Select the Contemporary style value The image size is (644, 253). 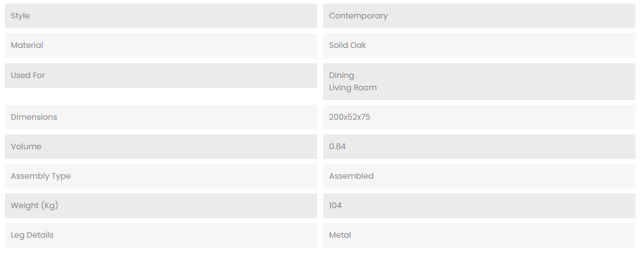tap(358, 16)
